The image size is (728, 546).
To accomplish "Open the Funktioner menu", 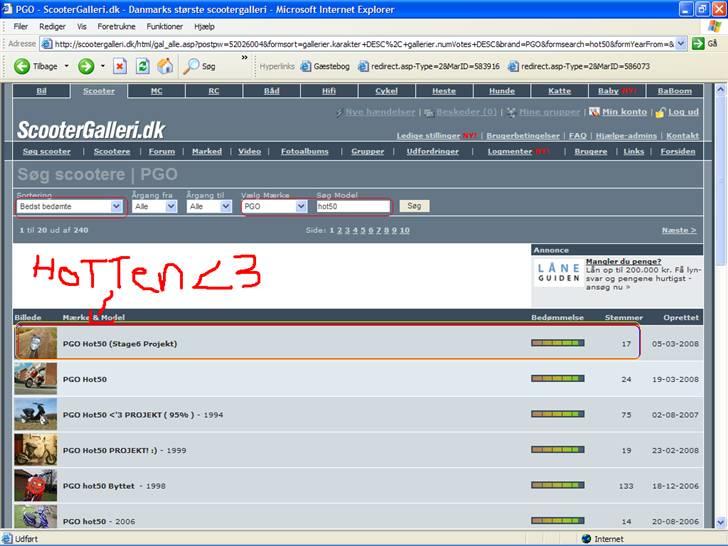I will (164, 26).
